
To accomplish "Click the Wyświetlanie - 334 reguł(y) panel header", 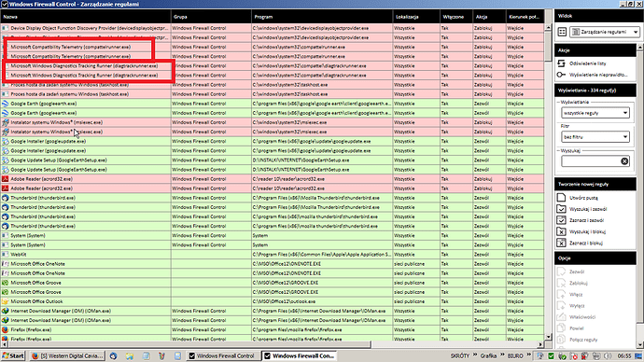I will (x=595, y=90).
